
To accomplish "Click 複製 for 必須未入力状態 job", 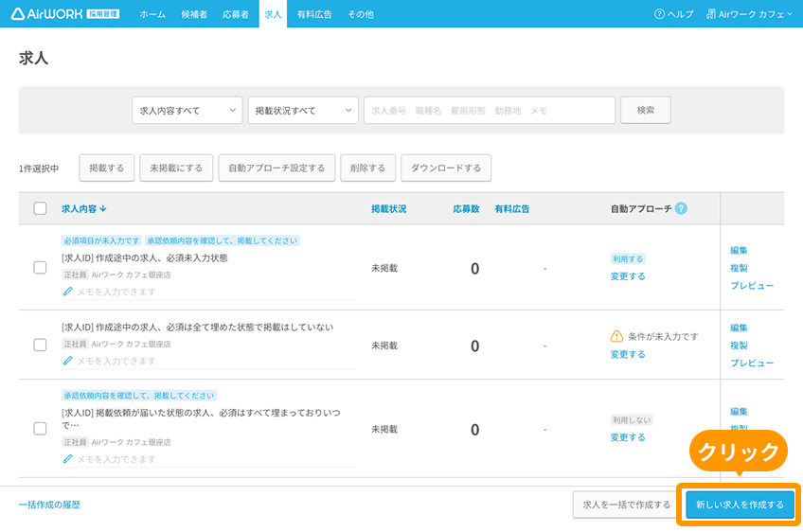I will 739,268.
